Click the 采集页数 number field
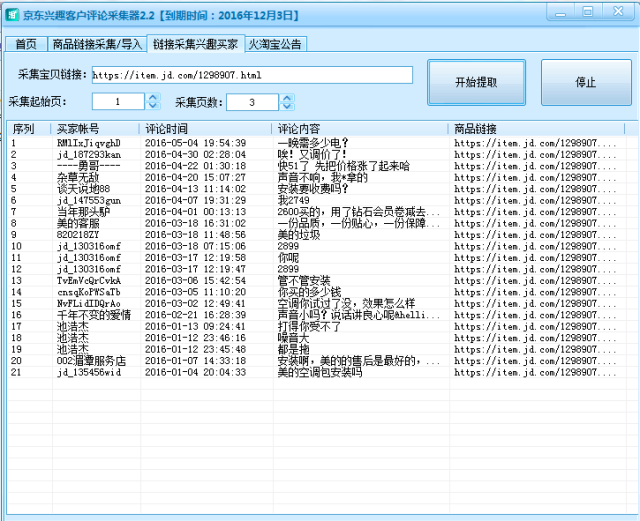This screenshot has width=640, height=521. pos(252,102)
